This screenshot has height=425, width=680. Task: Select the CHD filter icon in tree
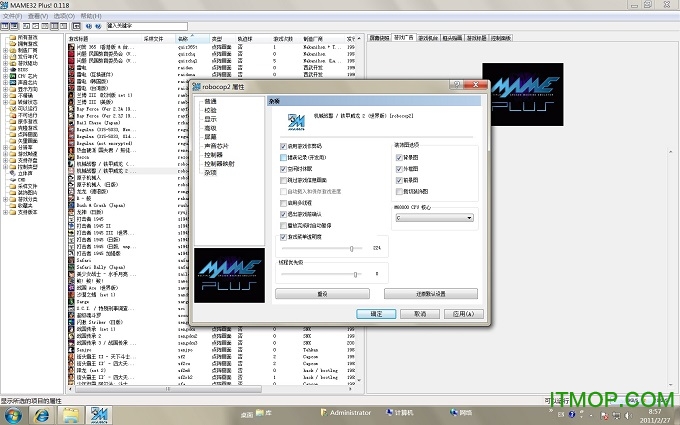[x=13, y=180]
